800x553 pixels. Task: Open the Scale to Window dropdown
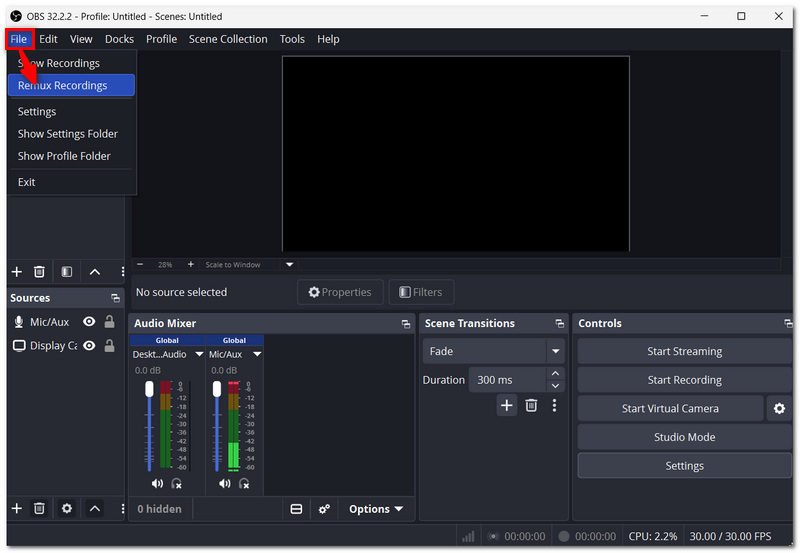tap(290, 264)
